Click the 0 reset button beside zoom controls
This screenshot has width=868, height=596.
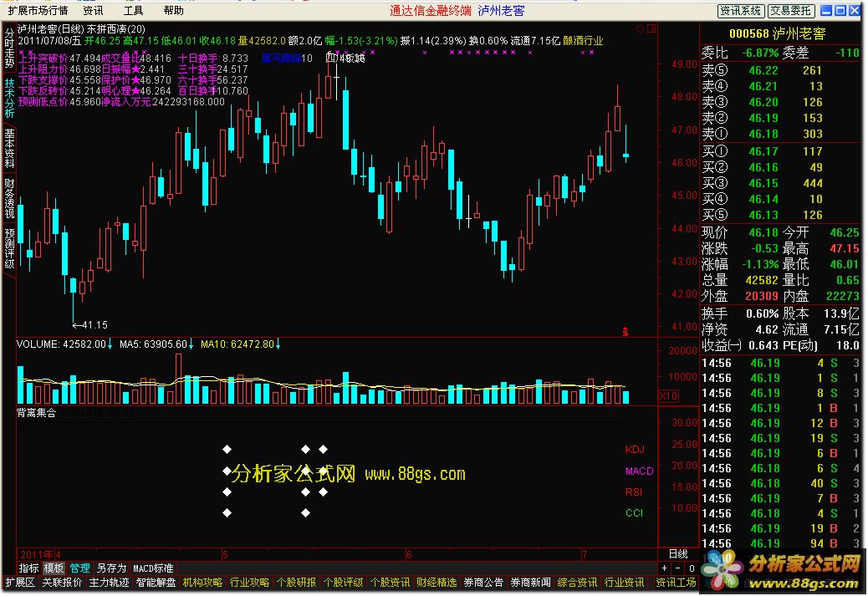pyautogui.click(x=692, y=568)
